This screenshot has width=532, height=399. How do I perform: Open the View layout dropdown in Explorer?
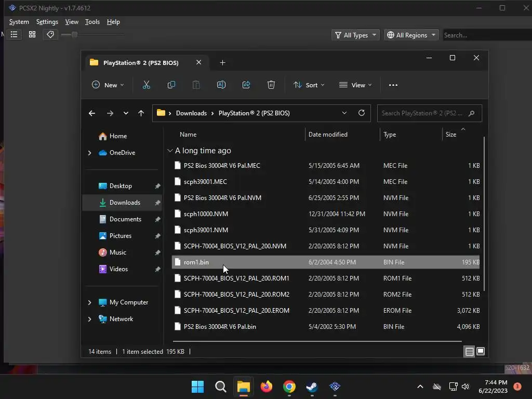pyautogui.click(x=355, y=85)
